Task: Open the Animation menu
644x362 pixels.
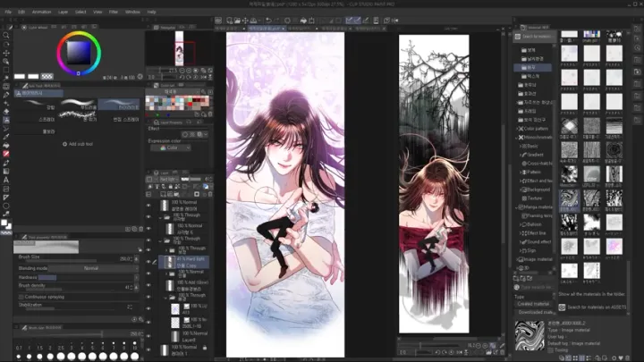Action: (41, 12)
